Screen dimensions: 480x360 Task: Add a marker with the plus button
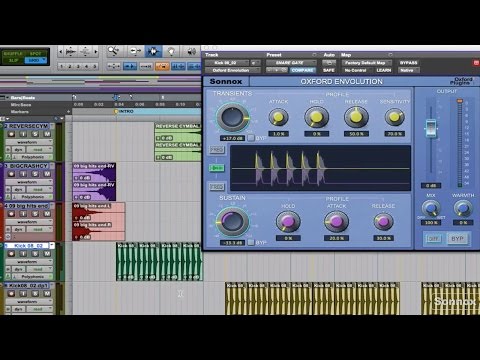point(69,112)
